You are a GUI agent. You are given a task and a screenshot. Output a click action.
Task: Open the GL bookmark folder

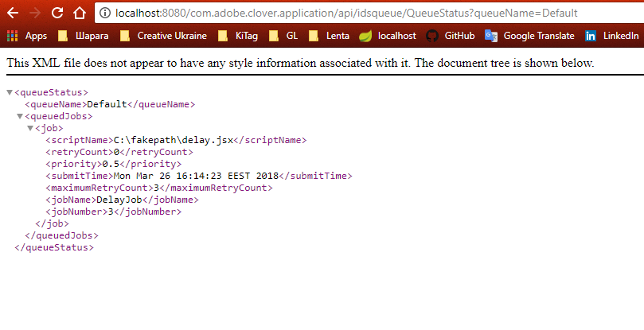point(283,36)
